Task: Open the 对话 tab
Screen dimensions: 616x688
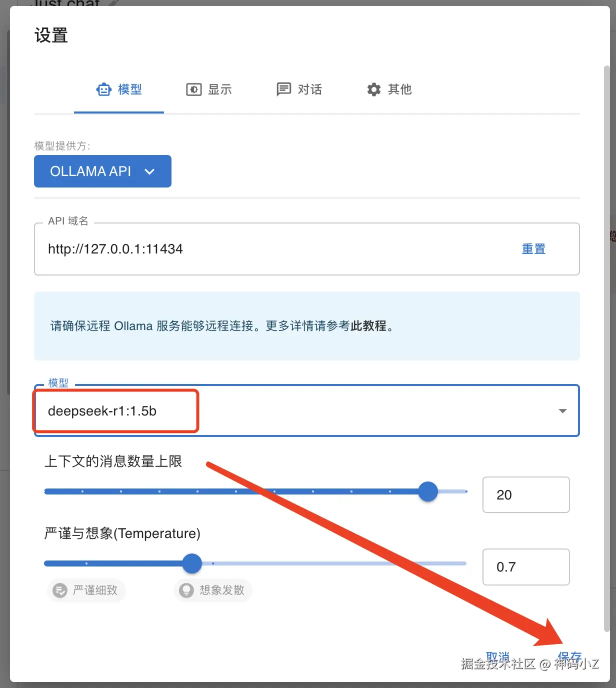Action: coord(299,89)
